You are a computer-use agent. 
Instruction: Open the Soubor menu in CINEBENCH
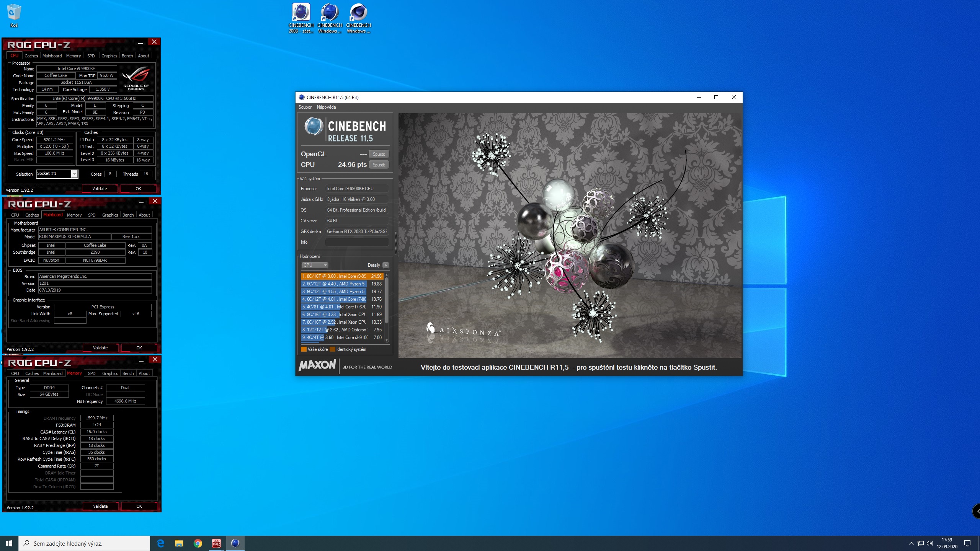[x=305, y=107]
